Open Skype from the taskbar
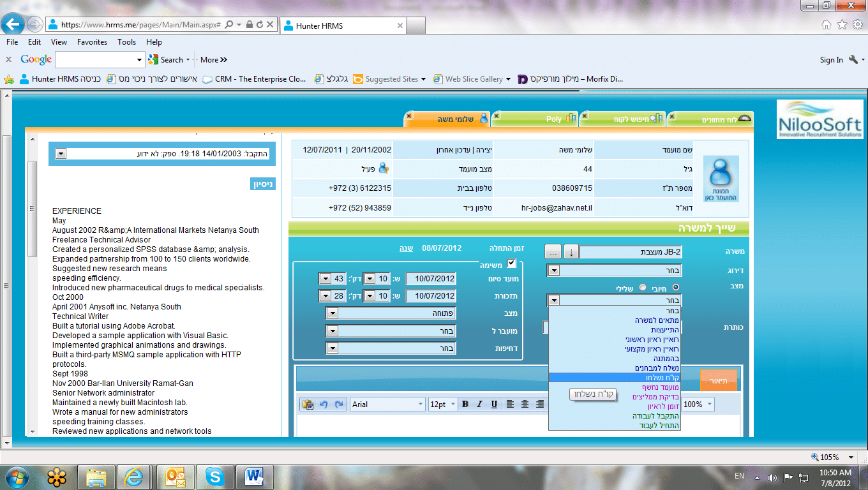868x490 pixels. tap(214, 476)
